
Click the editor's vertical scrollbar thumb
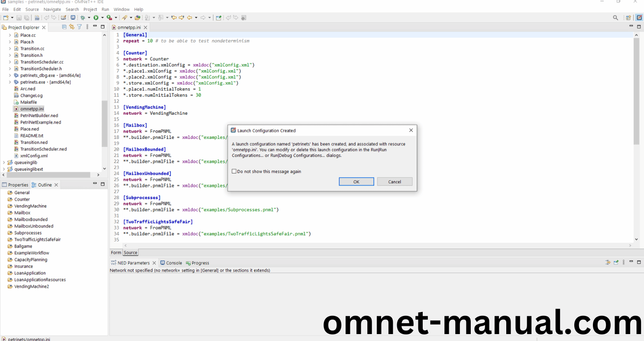point(636,91)
